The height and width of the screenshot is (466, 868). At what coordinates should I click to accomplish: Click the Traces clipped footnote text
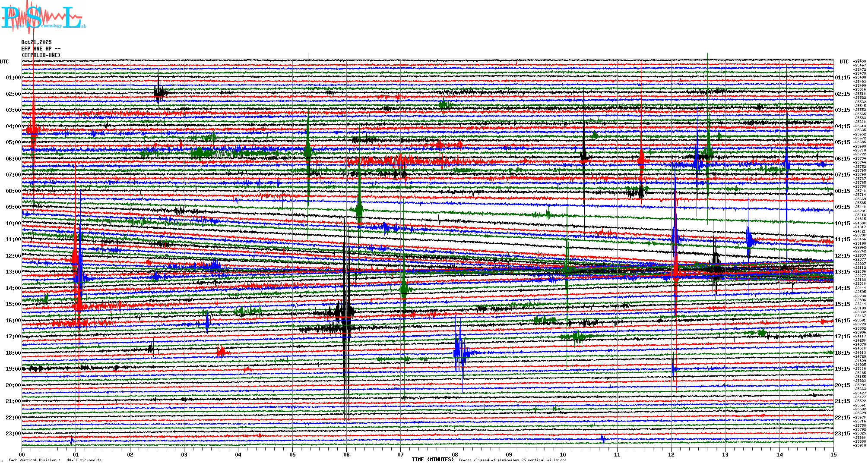tap(512, 460)
